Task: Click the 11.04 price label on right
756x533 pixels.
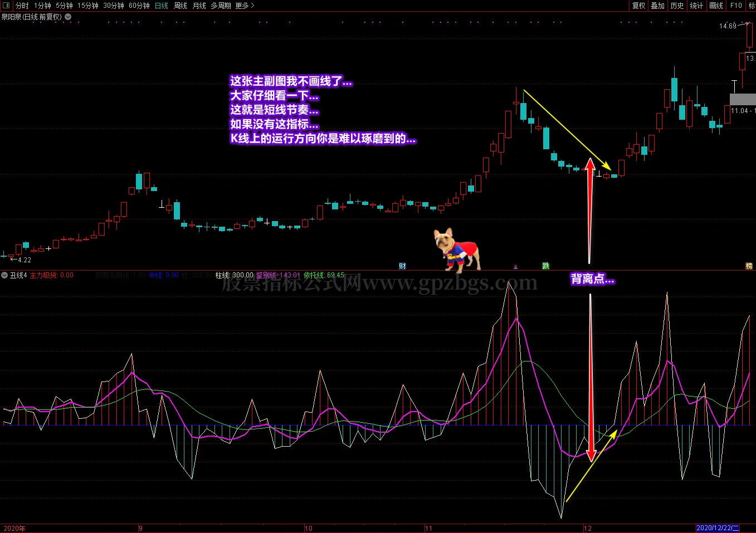Action: (x=740, y=111)
